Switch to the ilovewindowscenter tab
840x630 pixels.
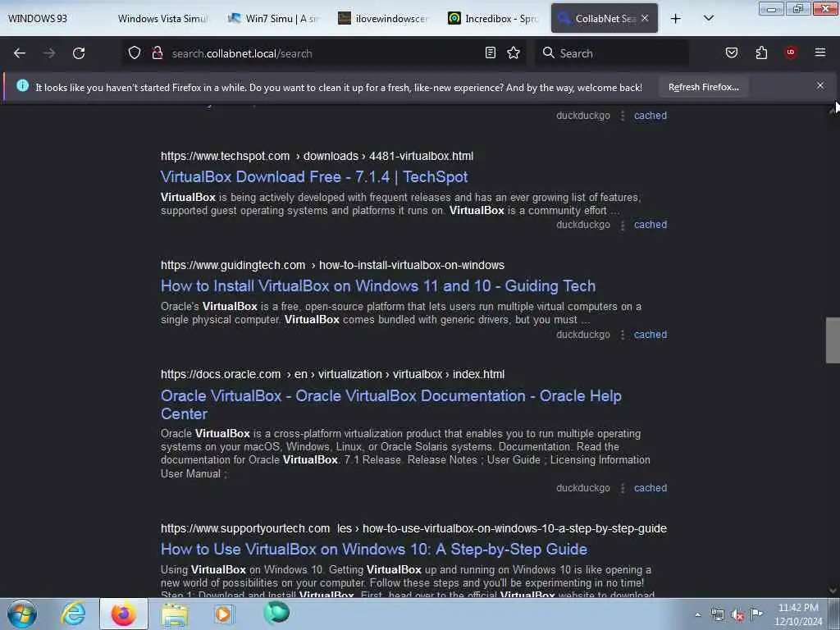tap(382, 19)
